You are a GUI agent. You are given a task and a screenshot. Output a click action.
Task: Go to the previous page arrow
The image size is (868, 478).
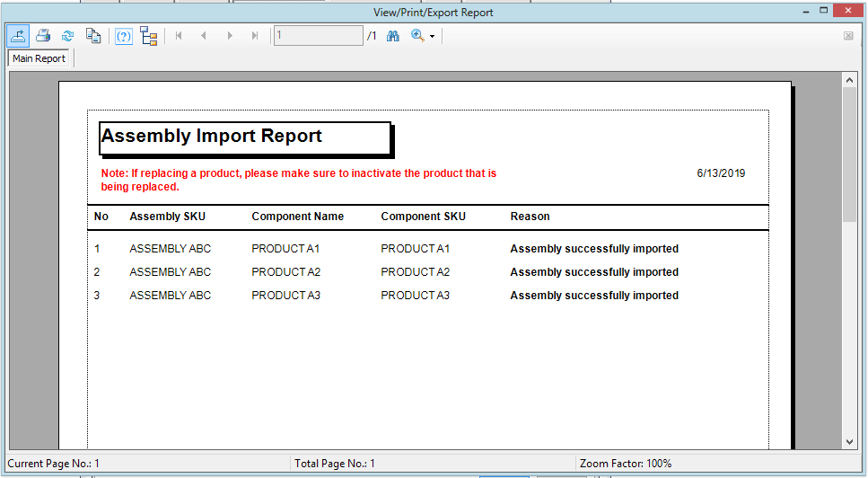coord(204,36)
